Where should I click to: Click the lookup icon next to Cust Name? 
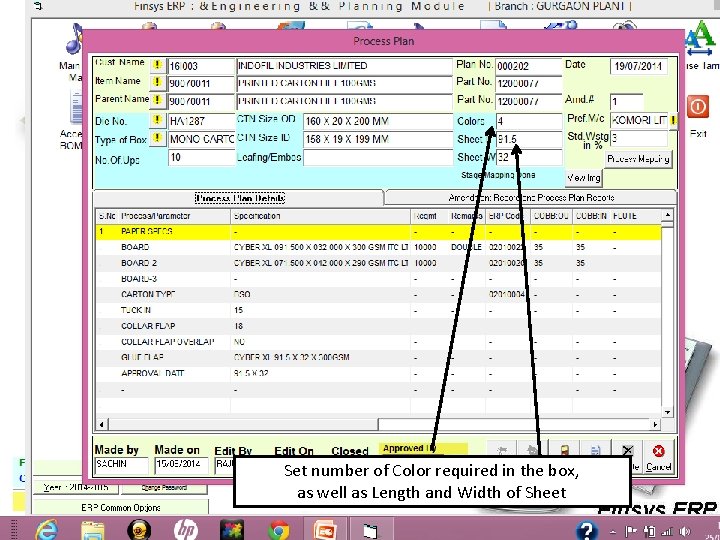point(158,65)
